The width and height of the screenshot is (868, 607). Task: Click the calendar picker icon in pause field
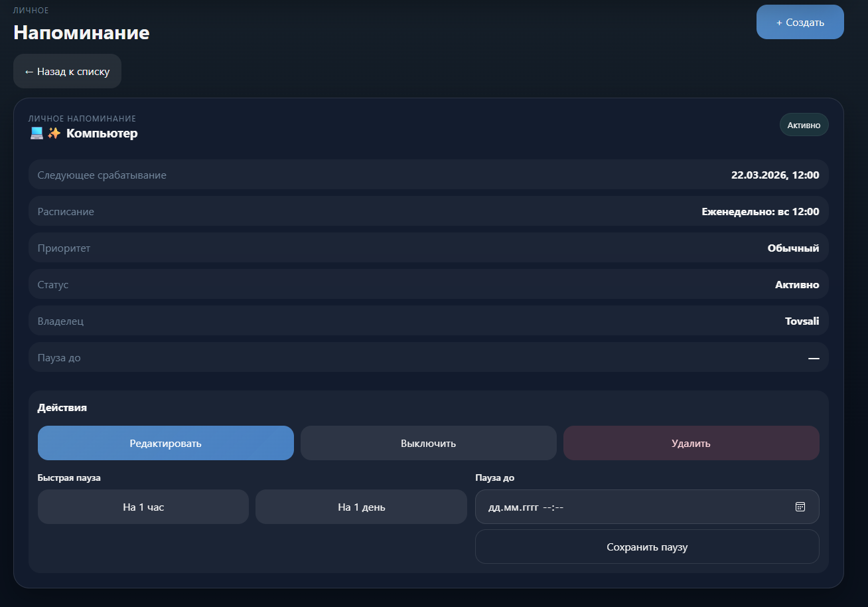pos(800,507)
